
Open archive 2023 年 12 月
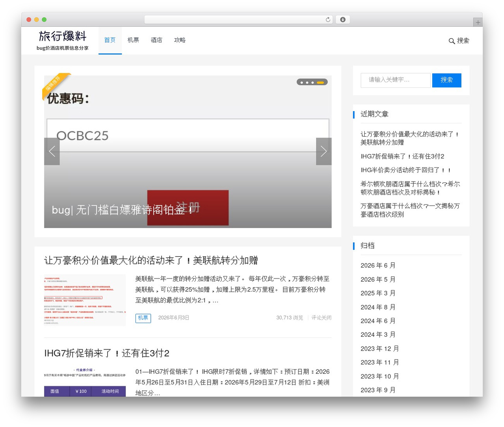[380, 349]
